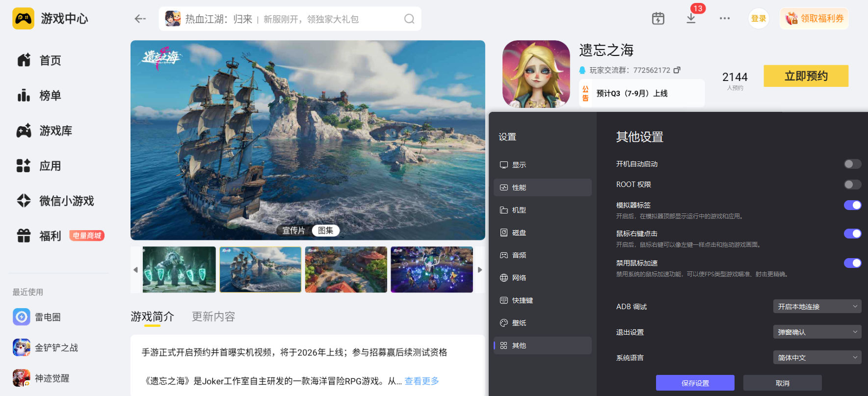The image size is (868, 396).
Task: Open 游戏库 in the sidebar
Action: (x=45, y=131)
